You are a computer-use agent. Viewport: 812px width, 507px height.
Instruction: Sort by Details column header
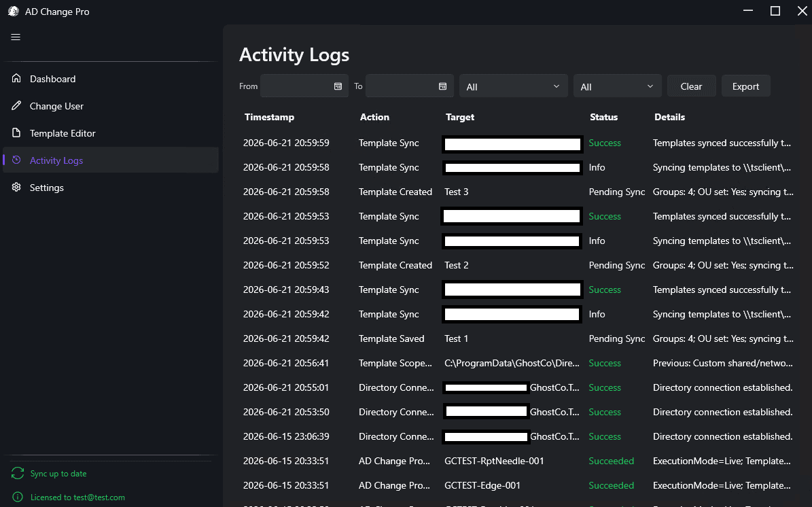click(x=669, y=117)
